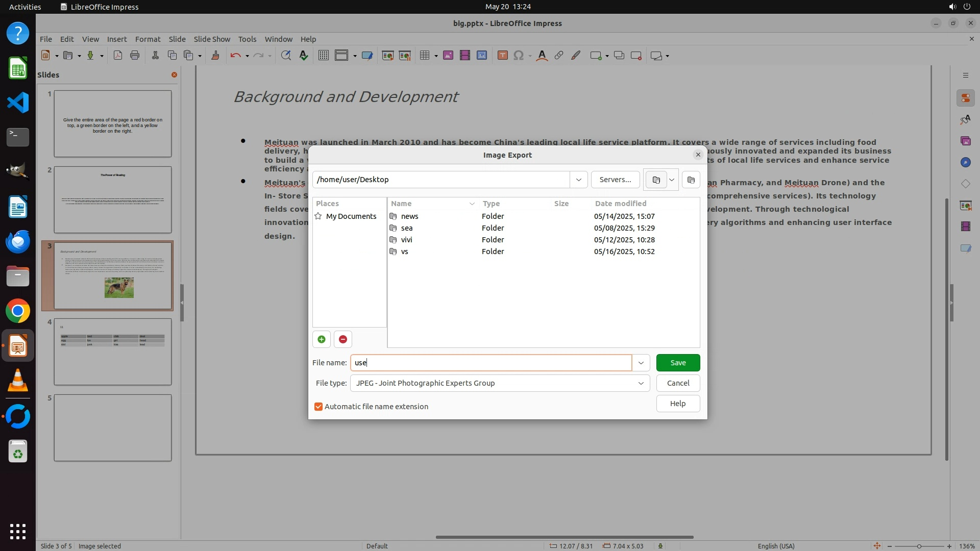The width and height of the screenshot is (980, 551).
Task: Click the insert text box icon
Action: click(x=502, y=56)
